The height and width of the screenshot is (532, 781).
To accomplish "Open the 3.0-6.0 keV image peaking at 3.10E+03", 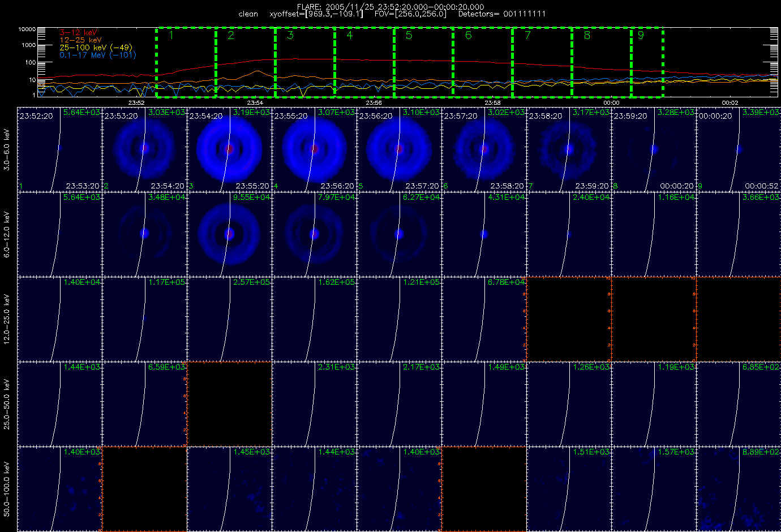I will pos(399,149).
